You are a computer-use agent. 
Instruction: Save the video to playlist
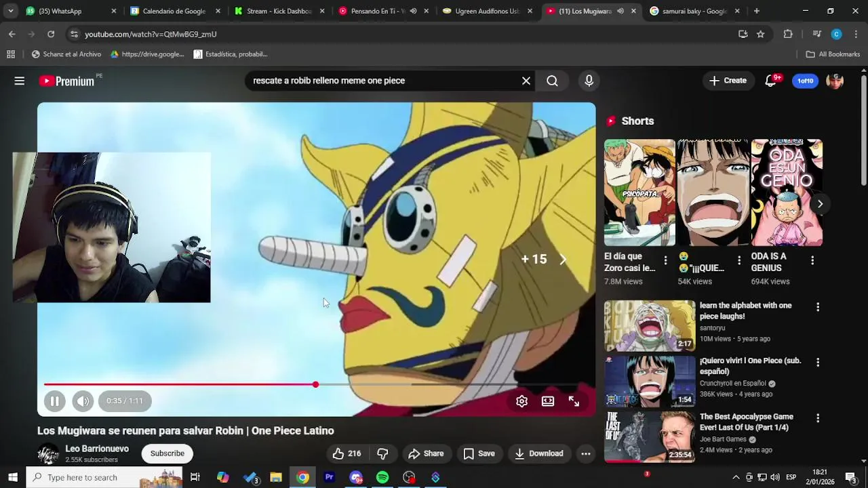(479, 453)
